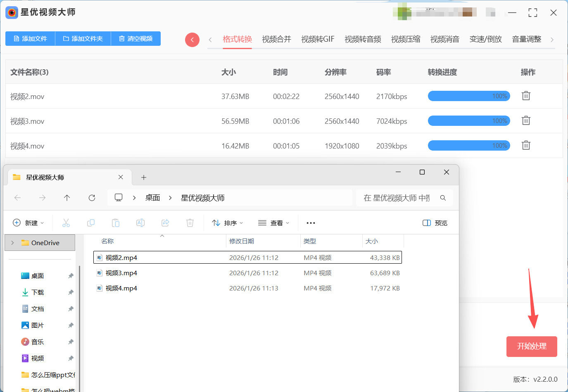This screenshot has height=392, width=568.
Task: Click the red circular back arrow button
Action: coord(192,40)
